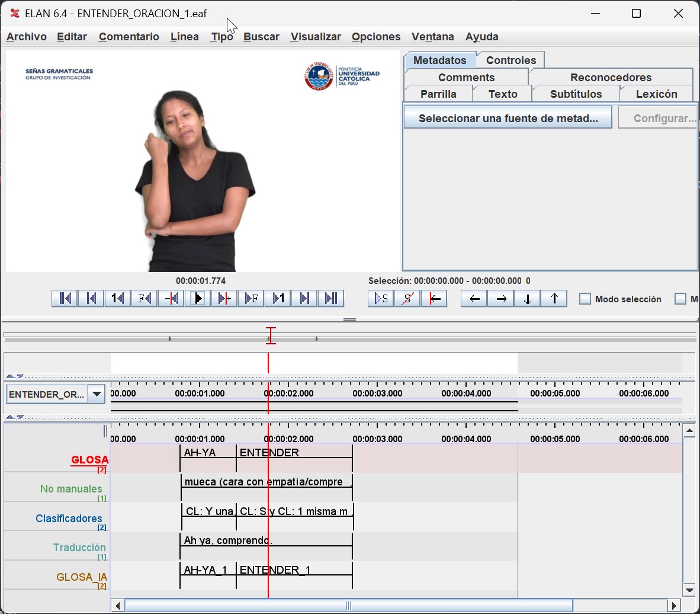Play the current selection with the S play icon
The width and height of the screenshot is (700, 614).
(x=380, y=298)
